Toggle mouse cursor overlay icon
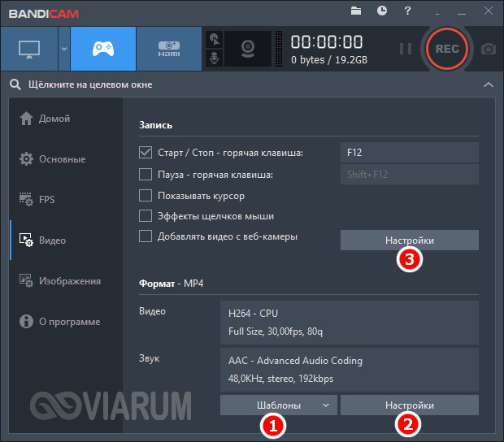Screen dimensions: 504x442 click(x=215, y=40)
